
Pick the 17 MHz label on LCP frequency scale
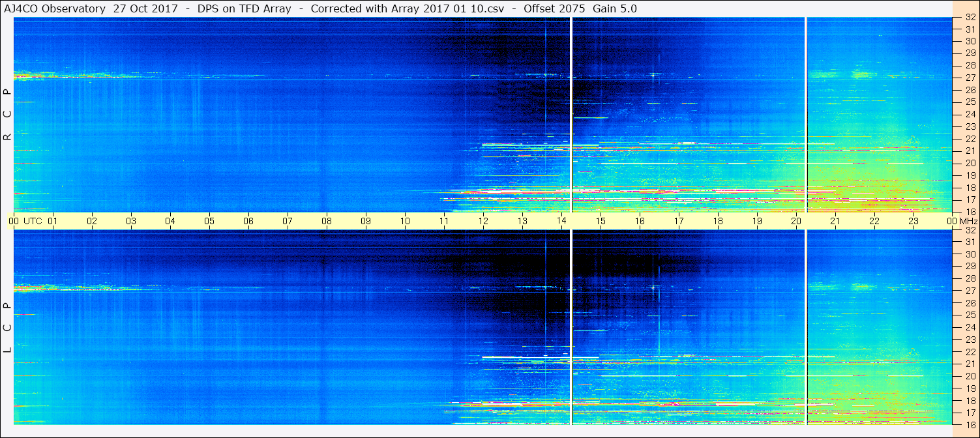pos(970,413)
